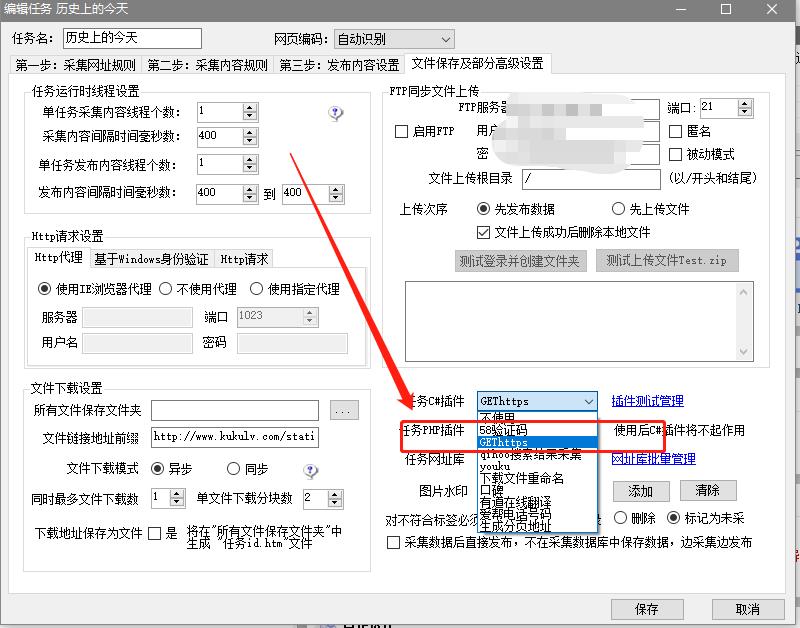The height and width of the screenshot is (628, 800).
Task: Open the 网页编码 自动识别 dropdown
Action: pos(394,39)
